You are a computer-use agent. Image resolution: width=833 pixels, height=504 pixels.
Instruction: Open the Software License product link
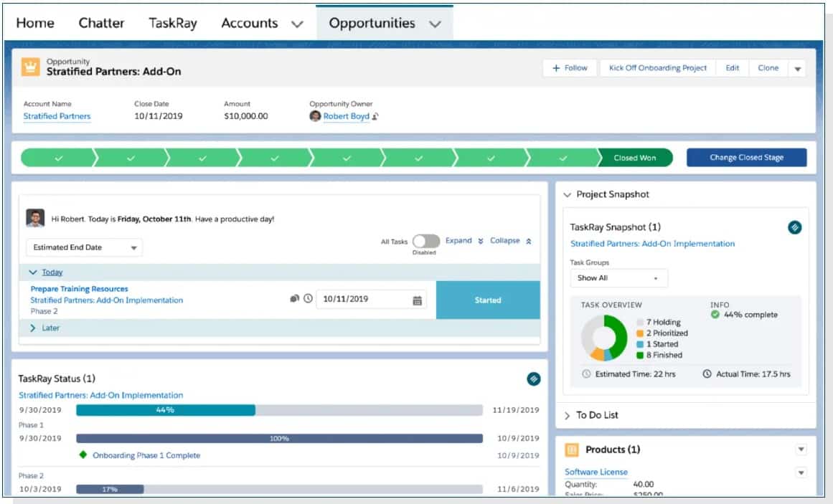(x=596, y=472)
